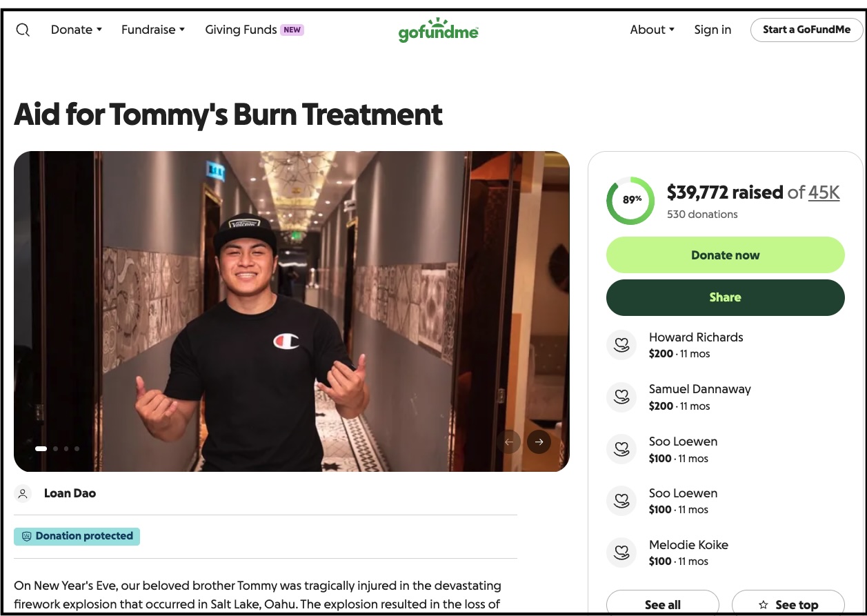The width and height of the screenshot is (867, 616).
Task: Click the gofundme logo
Action: click(438, 30)
